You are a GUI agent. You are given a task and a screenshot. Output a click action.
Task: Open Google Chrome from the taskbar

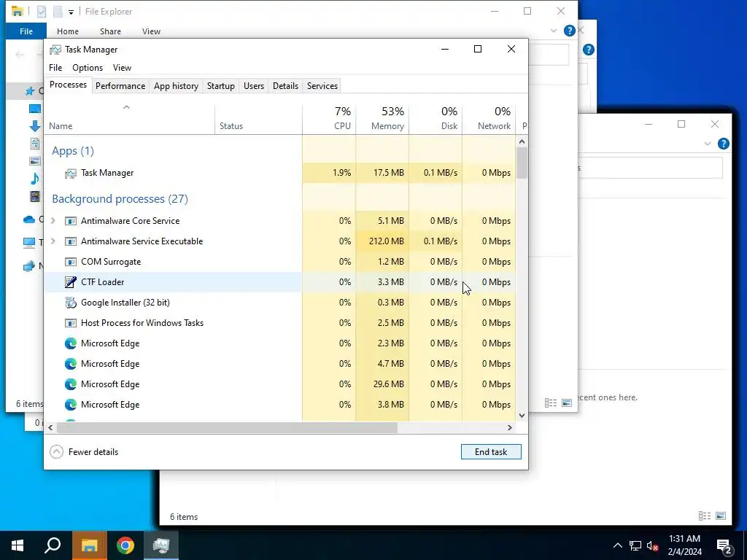tap(125, 545)
